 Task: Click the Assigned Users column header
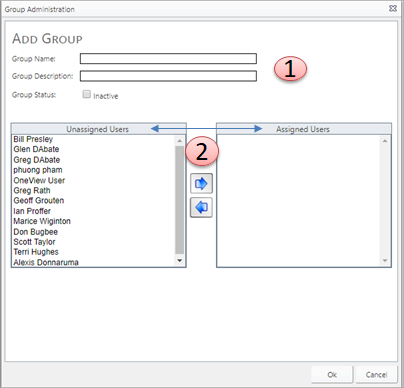pyautogui.click(x=303, y=129)
